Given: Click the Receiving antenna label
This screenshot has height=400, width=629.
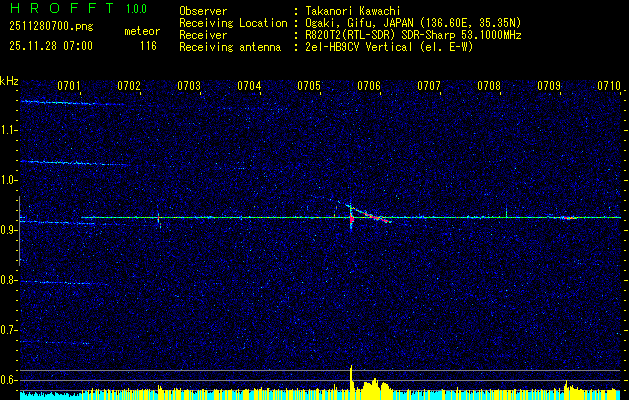Looking at the screenshot, I should (x=230, y=47).
